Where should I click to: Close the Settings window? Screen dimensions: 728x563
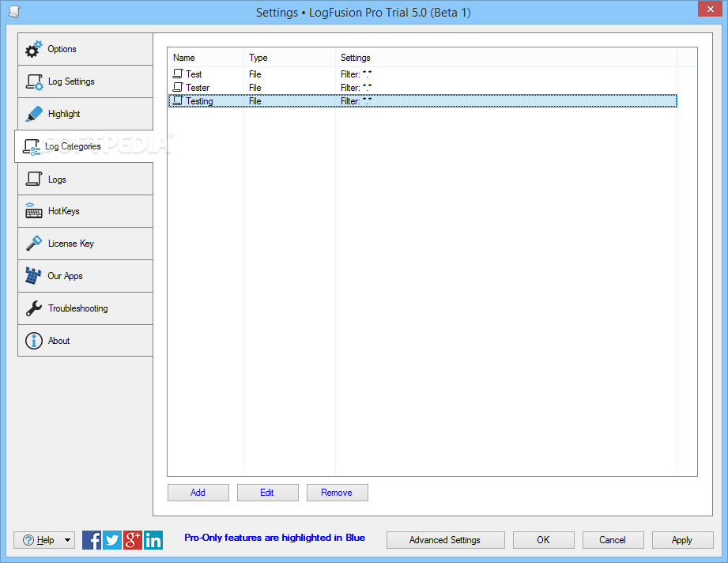711,9
